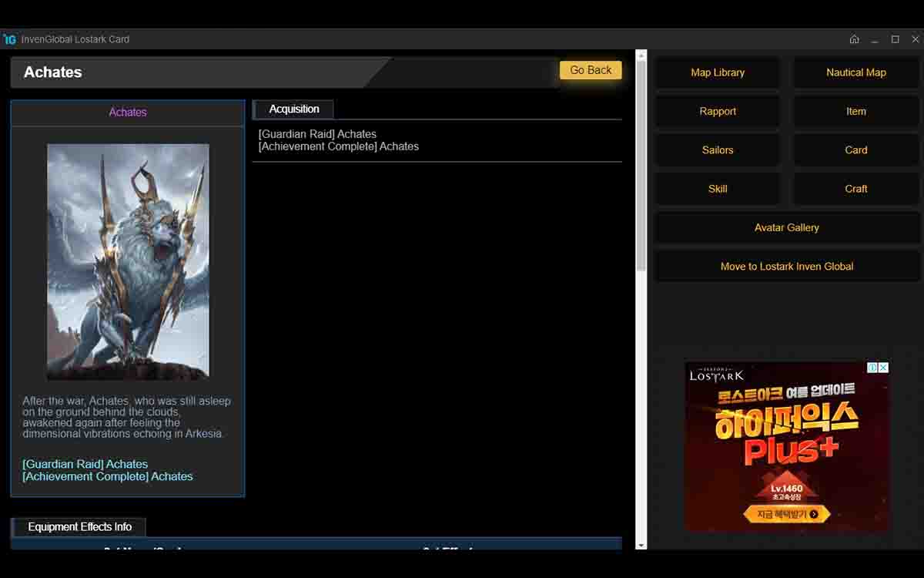Open the Map Library section
This screenshot has width=924, height=578.
tap(717, 72)
